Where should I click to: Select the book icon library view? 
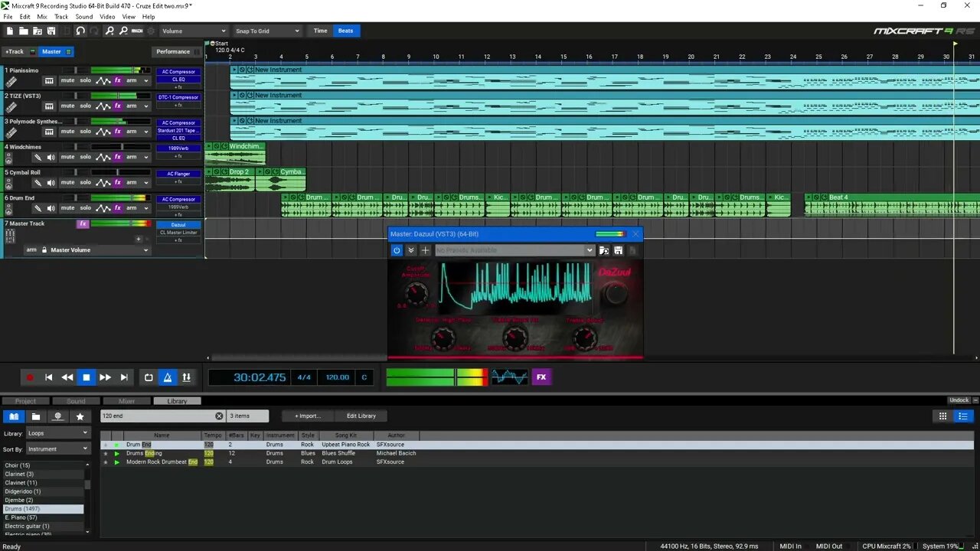point(14,416)
